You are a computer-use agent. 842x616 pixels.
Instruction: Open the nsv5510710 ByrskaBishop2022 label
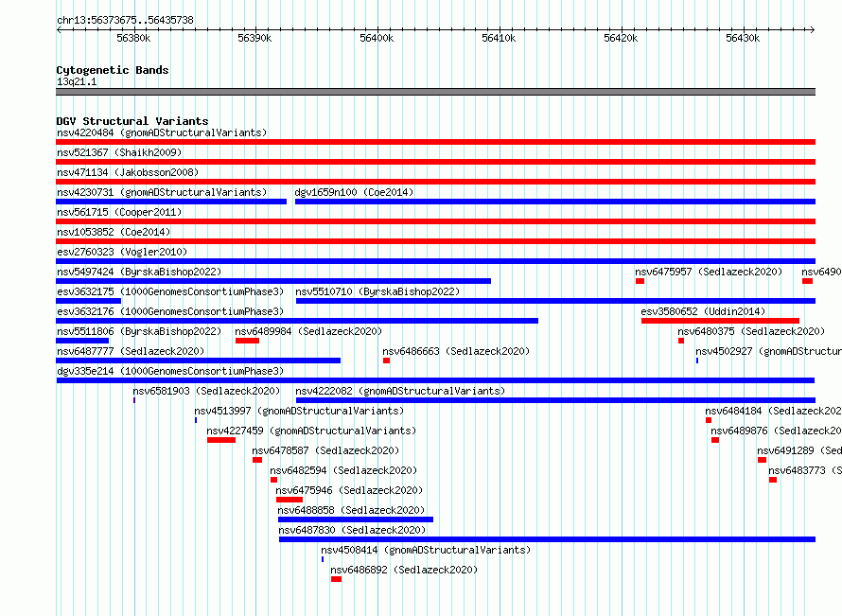click(377, 291)
